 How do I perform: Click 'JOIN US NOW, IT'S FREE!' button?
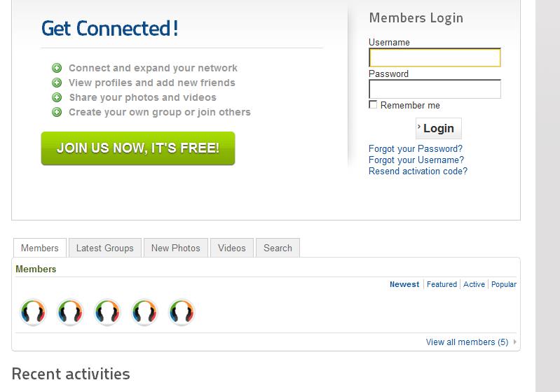click(138, 148)
